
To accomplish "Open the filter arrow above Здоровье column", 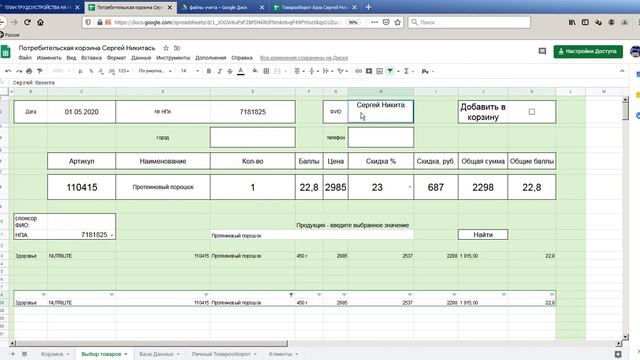I will (44, 295).
